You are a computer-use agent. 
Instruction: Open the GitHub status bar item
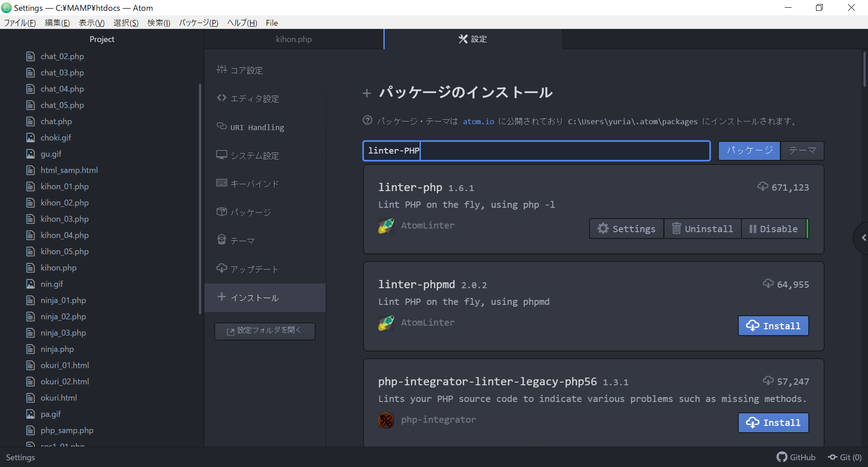(x=796, y=457)
